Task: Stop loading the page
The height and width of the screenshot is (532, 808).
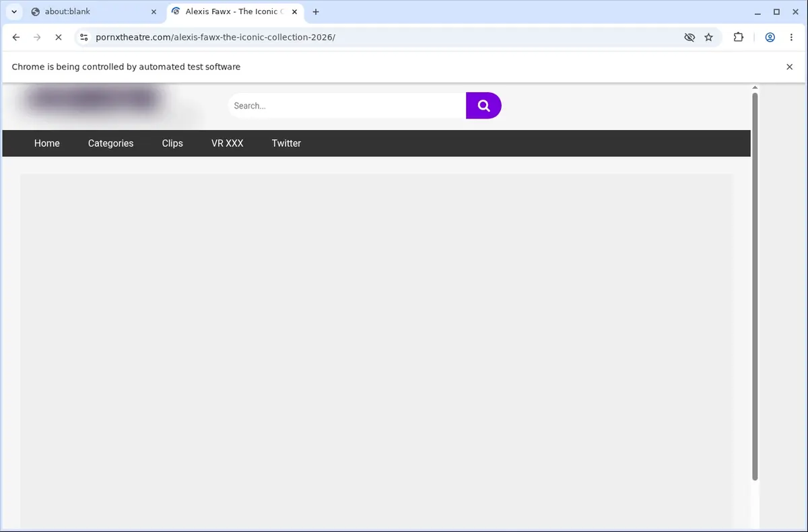Action: tap(59, 38)
